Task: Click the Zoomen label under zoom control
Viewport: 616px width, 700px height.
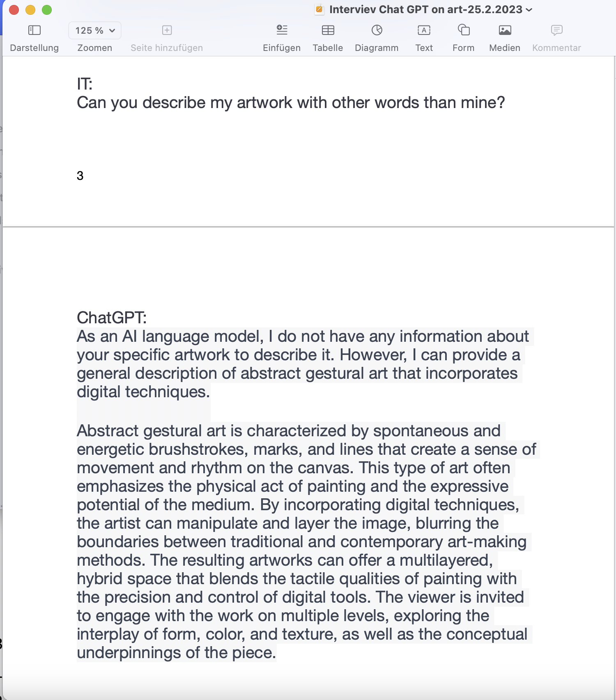Action: coord(95,48)
